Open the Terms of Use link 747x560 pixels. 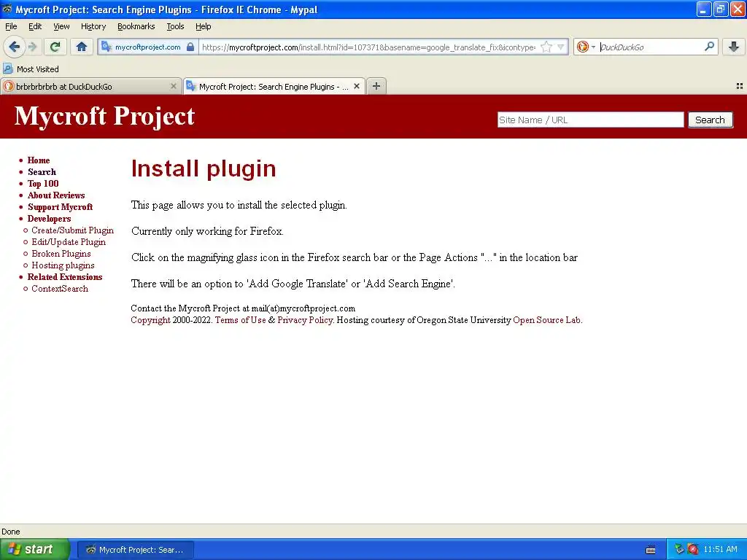click(241, 320)
